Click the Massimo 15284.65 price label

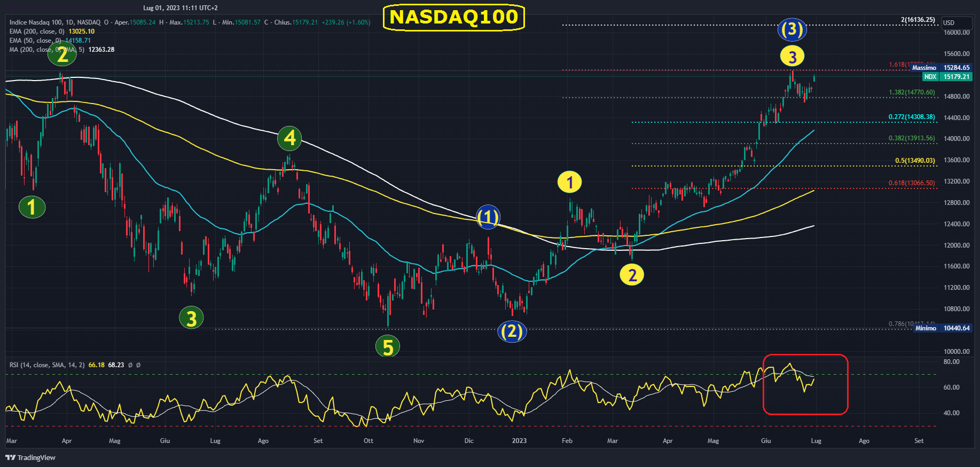[941, 68]
